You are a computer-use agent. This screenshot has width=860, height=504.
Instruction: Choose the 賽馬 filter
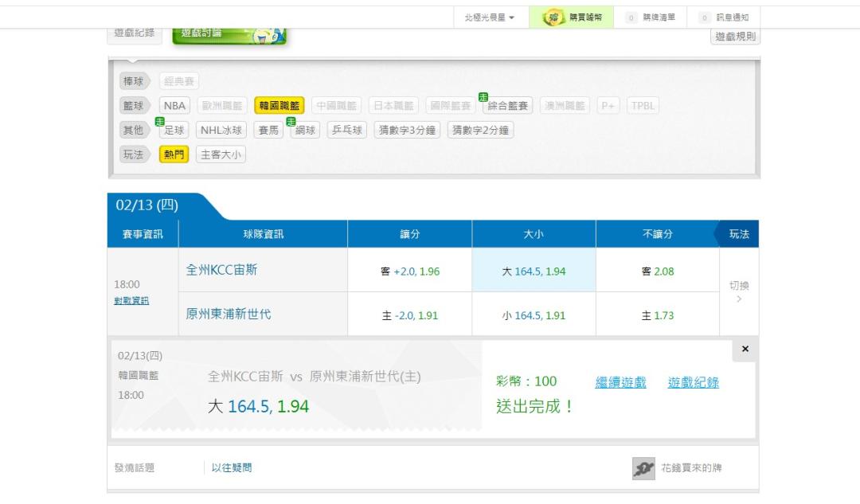268,130
